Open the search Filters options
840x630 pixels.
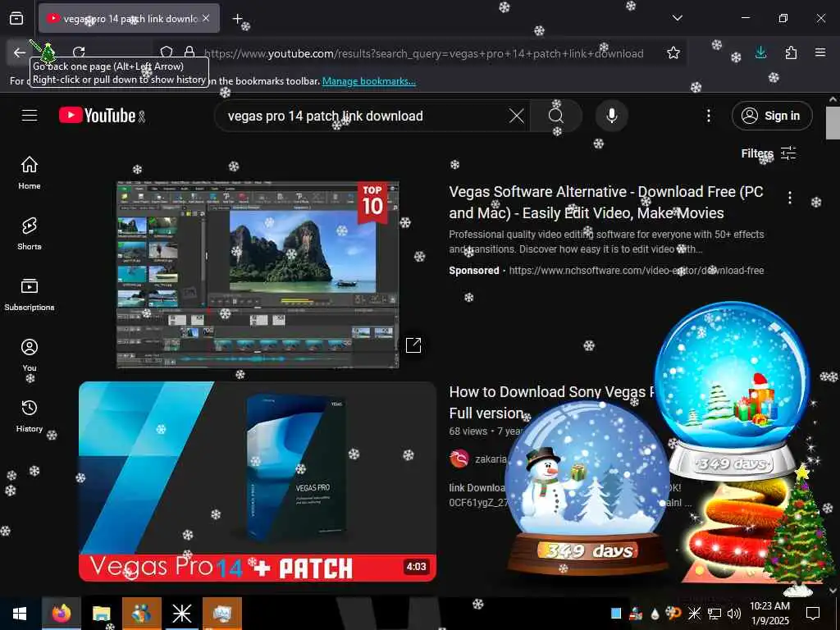coord(769,153)
